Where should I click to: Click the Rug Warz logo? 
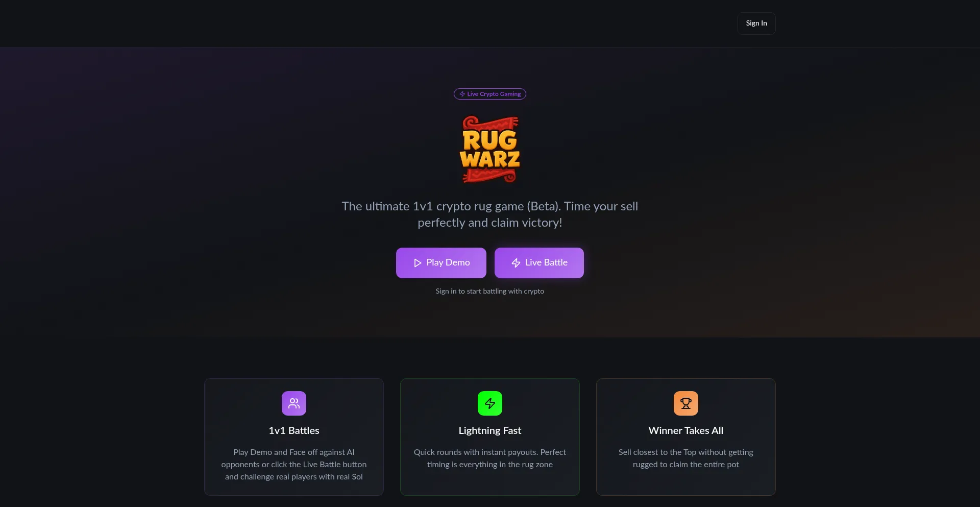[x=490, y=150]
